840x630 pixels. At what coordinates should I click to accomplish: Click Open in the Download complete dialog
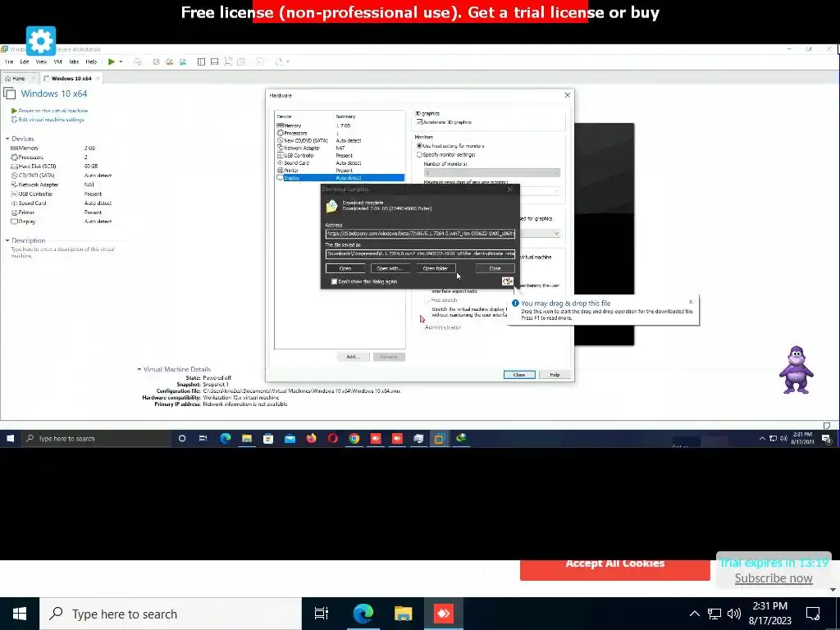coord(345,268)
